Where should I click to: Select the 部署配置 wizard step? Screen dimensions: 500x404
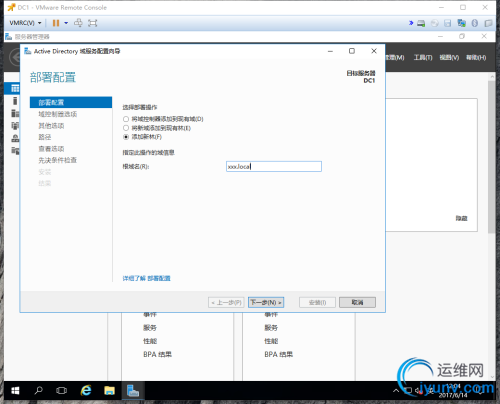click(x=71, y=102)
